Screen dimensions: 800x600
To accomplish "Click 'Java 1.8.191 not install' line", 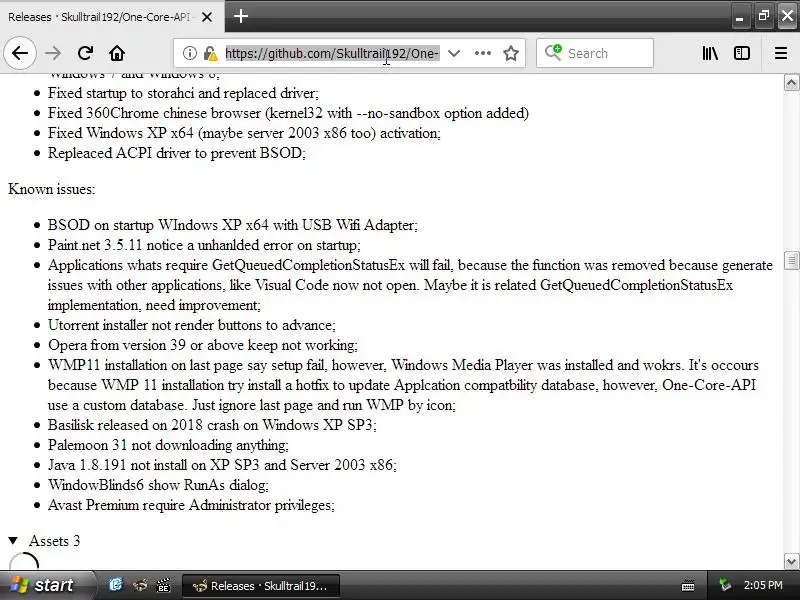I will (222, 465).
